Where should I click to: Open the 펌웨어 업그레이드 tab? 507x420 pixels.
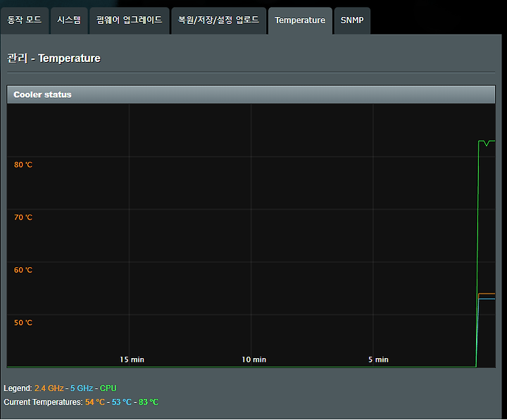pyautogui.click(x=130, y=20)
